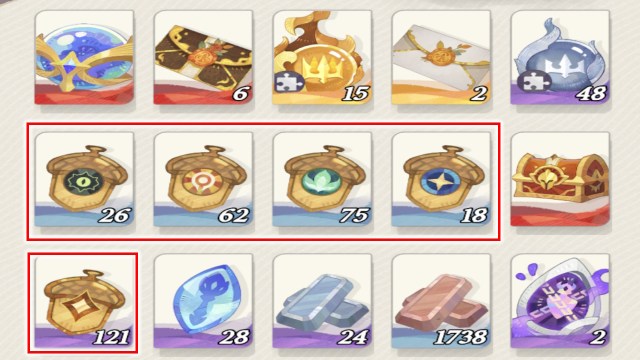Open the white envelope item with count 2
640x360 pixels.
click(441, 58)
